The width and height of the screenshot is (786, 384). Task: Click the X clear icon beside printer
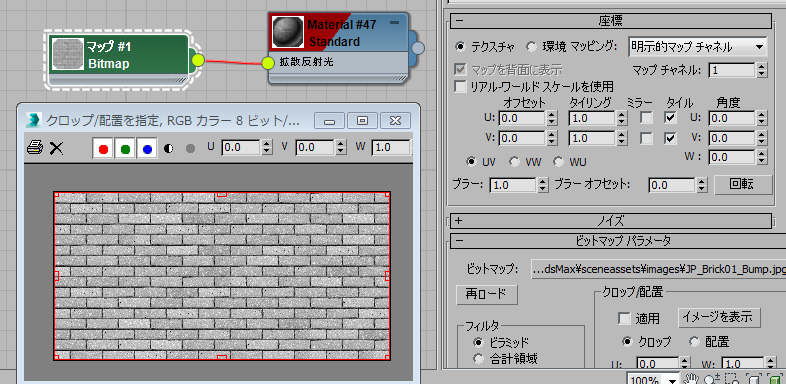click(x=56, y=148)
